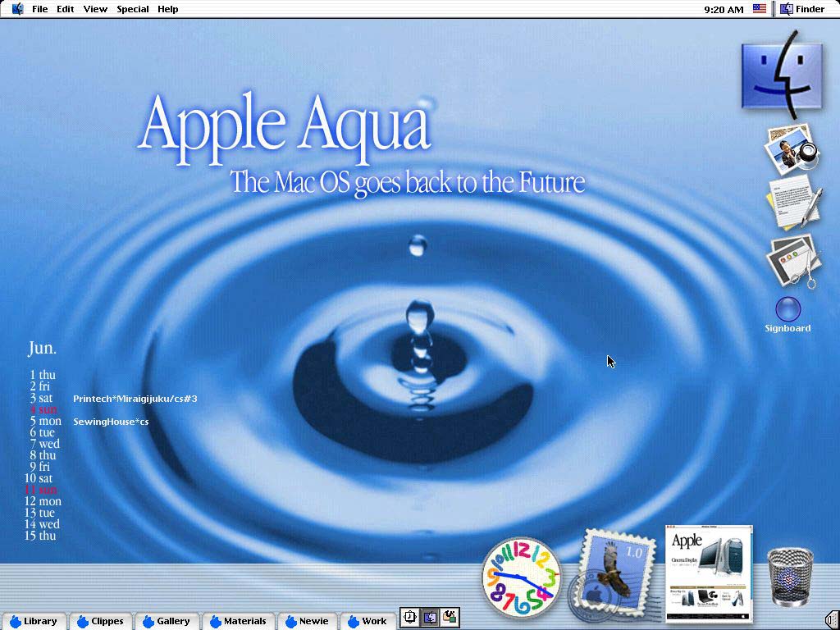Click the calendar date 15 thu
Screen dimensions: 840x630
point(40,536)
